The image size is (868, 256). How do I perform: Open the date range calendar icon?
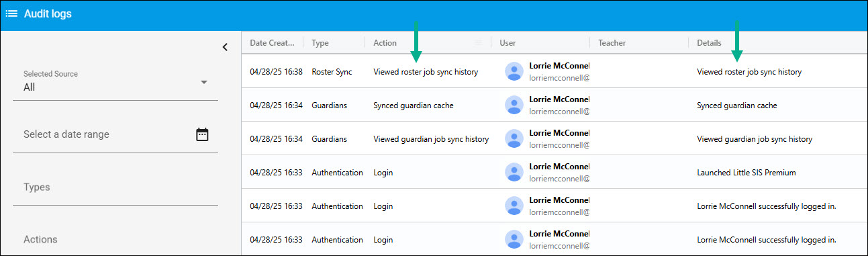click(202, 134)
